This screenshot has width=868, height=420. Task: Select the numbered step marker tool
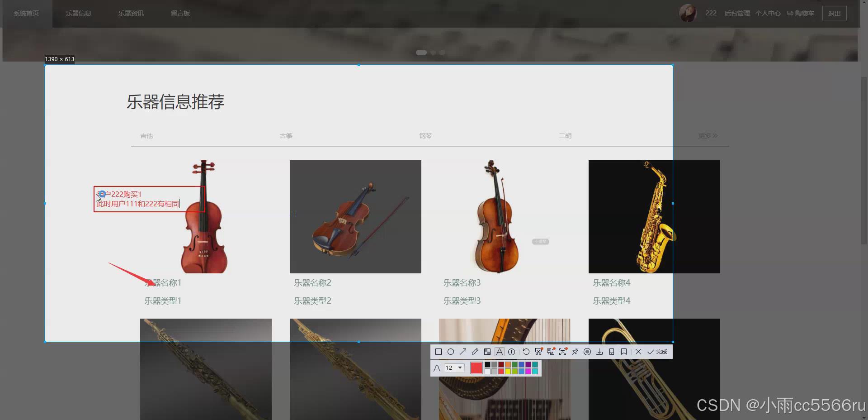click(x=511, y=352)
